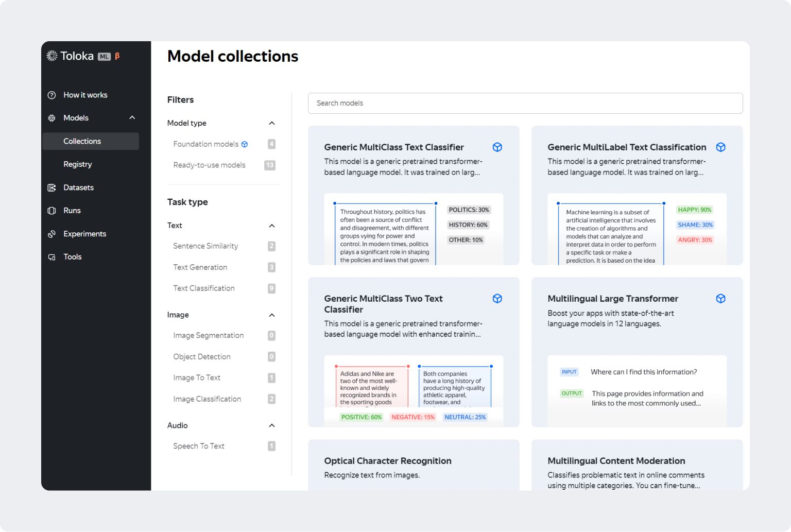The image size is (791, 532).
Task: Click cube icon on Generic MultiClass Two Text Classifier
Action: coord(497,299)
